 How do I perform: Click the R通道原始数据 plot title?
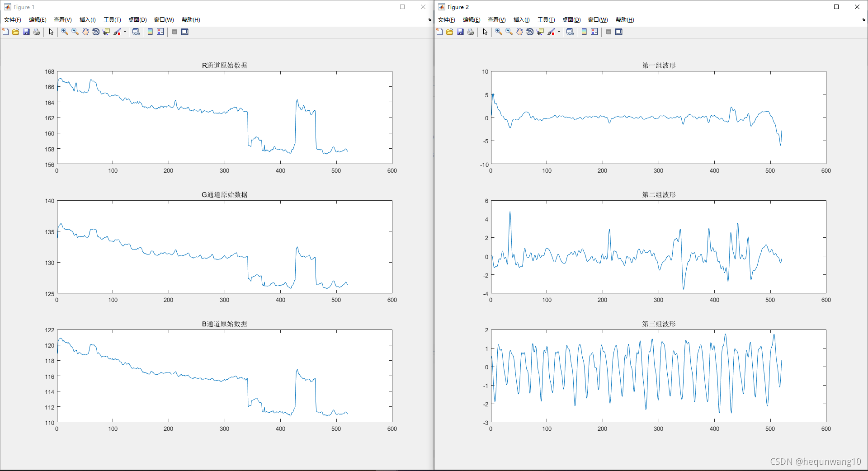pyautogui.click(x=224, y=66)
